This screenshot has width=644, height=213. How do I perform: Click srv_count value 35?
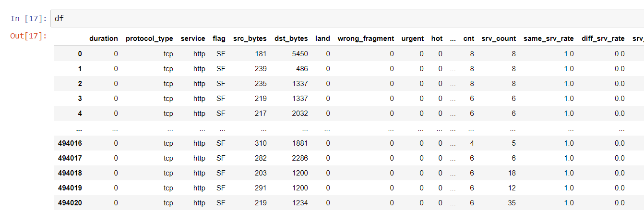(512, 203)
